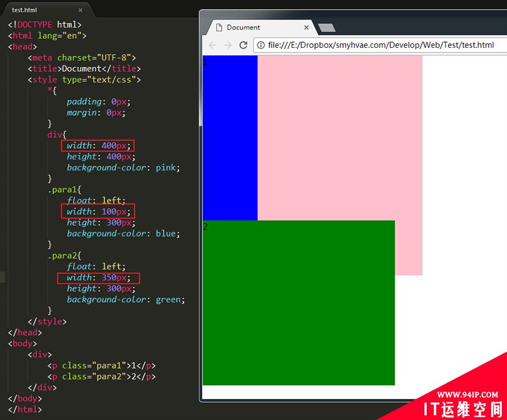Click the meta charset="UTF-8" line
This screenshot has height=420, width=507.
(x=82, y=58)
